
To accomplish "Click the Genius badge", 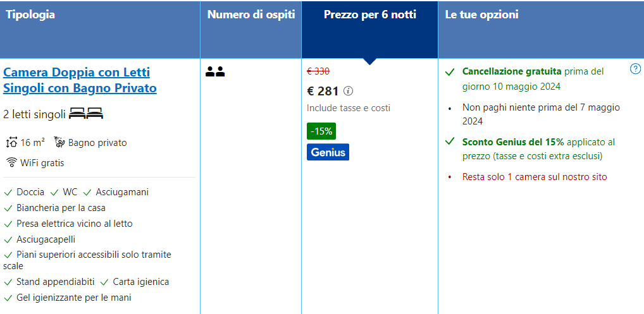I will click(328, 152).
